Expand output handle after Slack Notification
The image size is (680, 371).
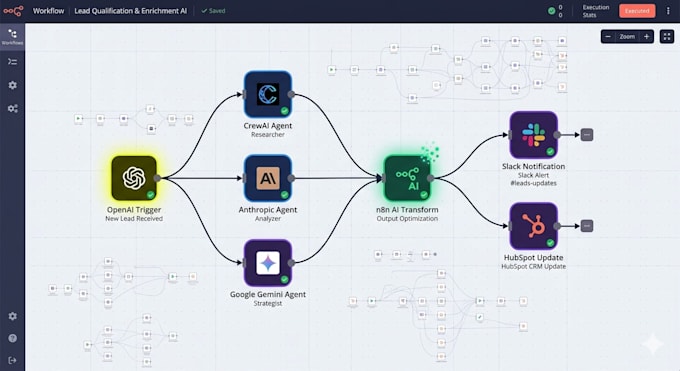587,135
